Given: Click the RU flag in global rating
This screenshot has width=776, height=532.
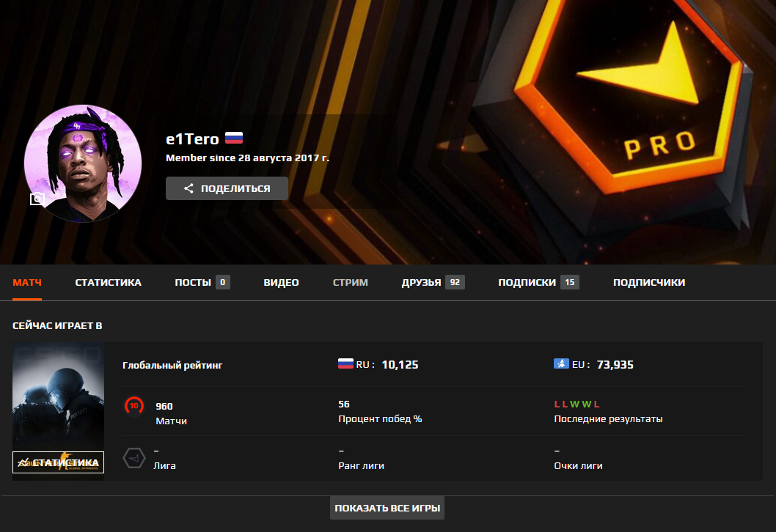Looking at the screenshot, I should (345, 364).
